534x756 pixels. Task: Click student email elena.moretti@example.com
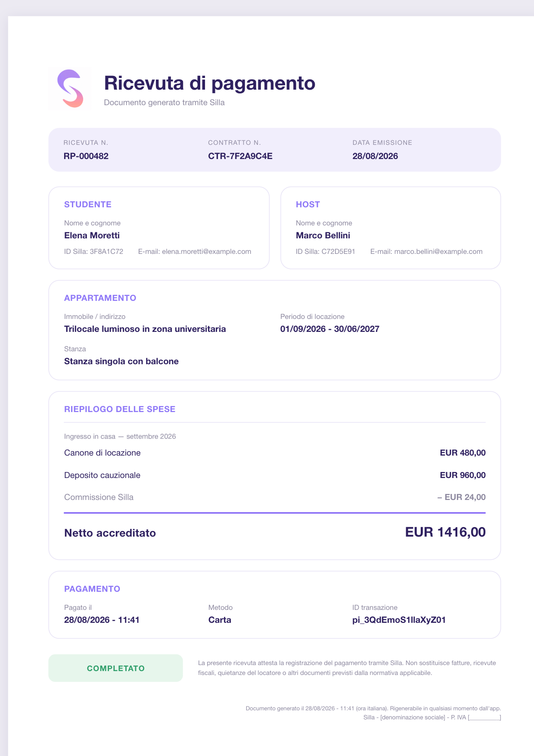[206, 251]
